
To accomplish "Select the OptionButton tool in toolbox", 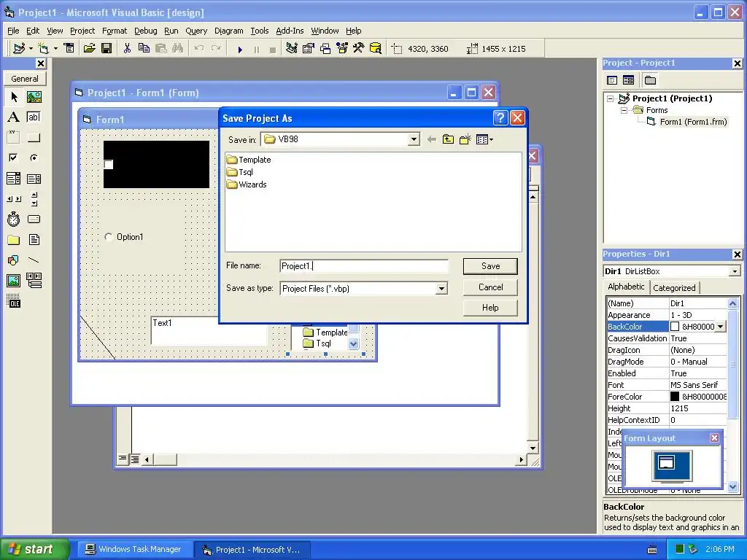I will tap(34, 157).
